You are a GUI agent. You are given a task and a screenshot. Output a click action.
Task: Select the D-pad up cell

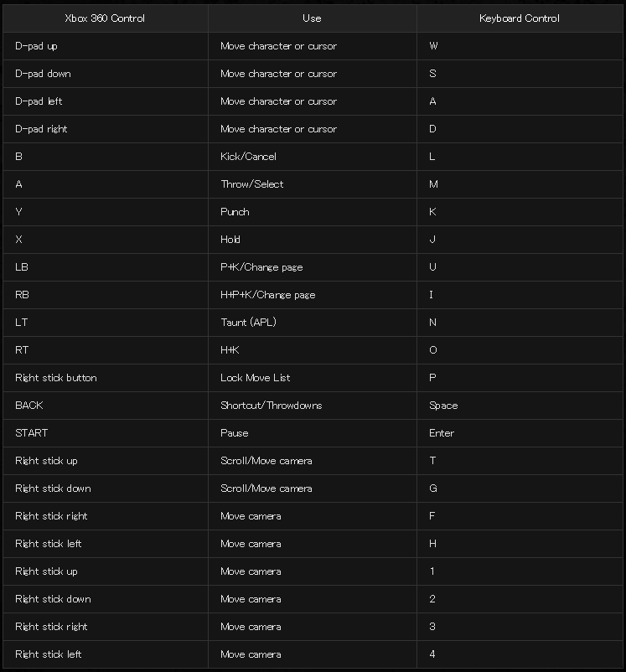(x=36, y=46)
